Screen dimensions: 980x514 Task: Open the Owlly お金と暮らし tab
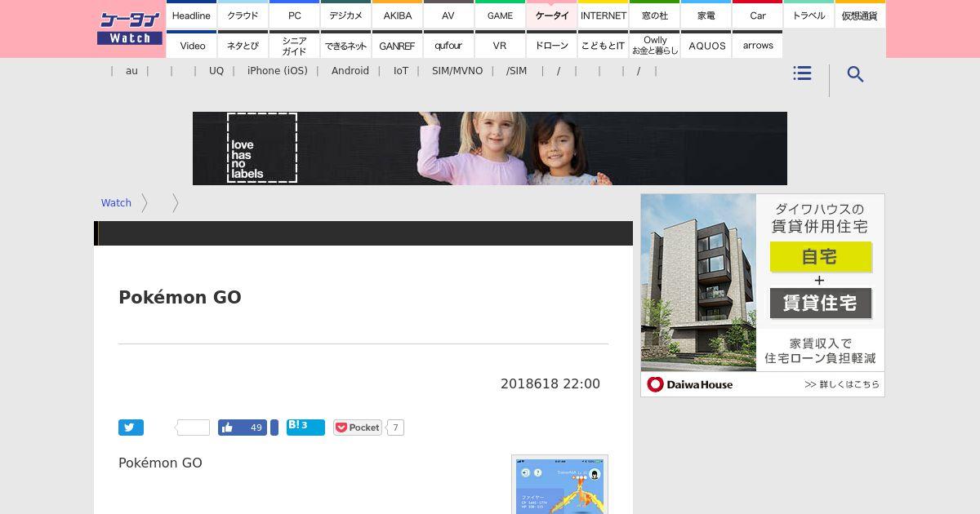pos(654,45)
